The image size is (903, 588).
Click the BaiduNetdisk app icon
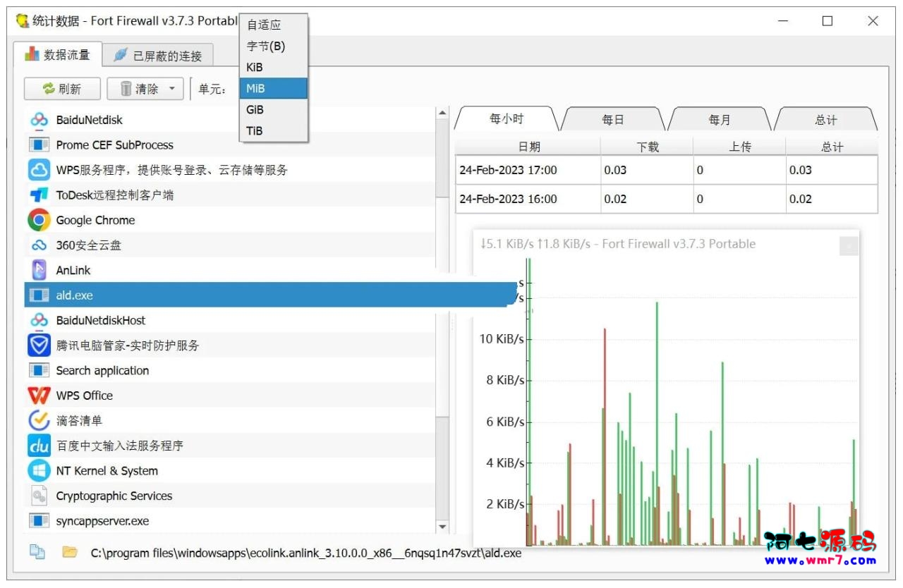pos(39,120)
